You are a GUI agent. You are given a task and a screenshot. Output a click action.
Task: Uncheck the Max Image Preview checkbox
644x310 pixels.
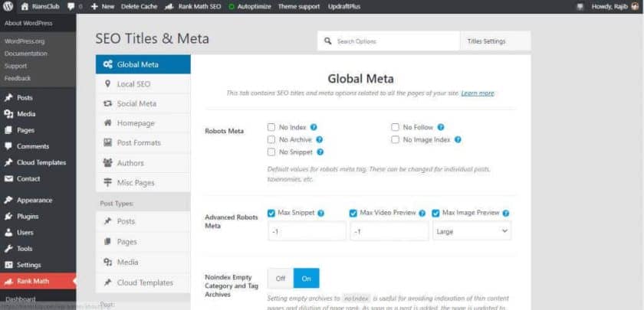435,214
